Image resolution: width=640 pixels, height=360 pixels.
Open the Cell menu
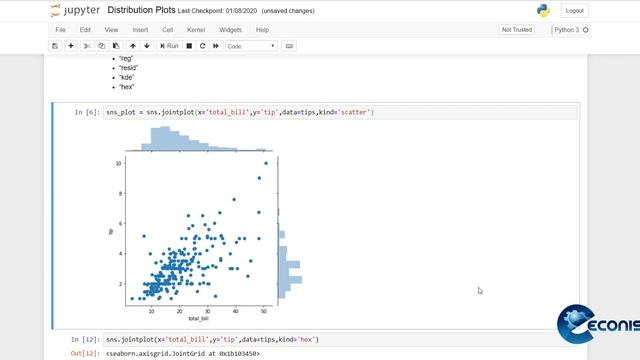[167, 30]
